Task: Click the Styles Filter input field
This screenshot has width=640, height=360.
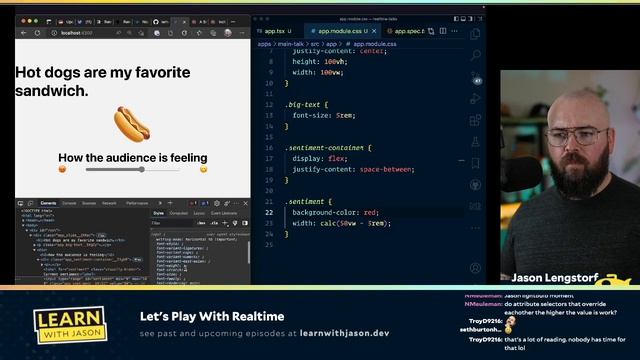Action: [x=171, y=223]
